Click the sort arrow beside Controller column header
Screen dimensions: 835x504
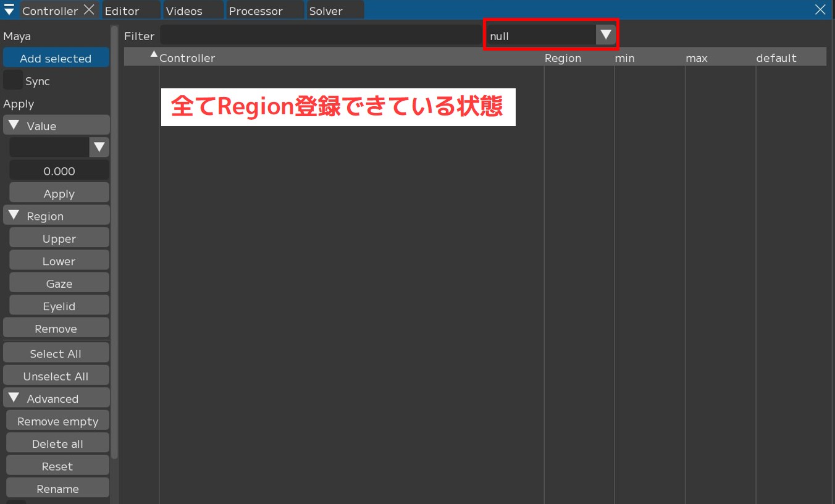pyautogui.click(x=154, y=54)
